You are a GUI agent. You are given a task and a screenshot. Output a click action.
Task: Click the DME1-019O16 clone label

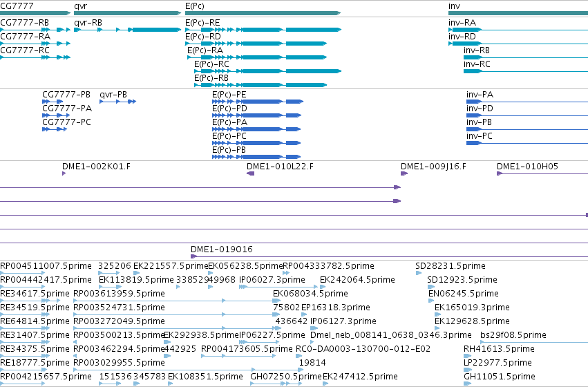pyautogui.click(x=222, y=249)
